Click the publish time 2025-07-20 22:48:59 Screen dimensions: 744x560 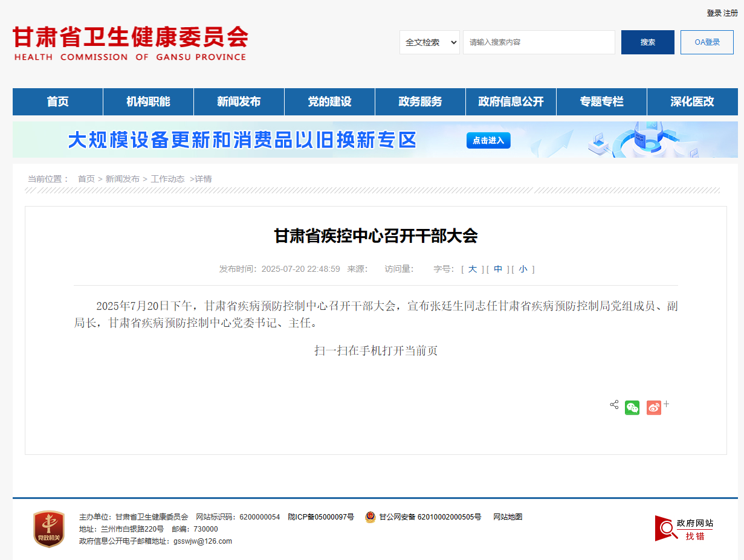click(301, 269)
